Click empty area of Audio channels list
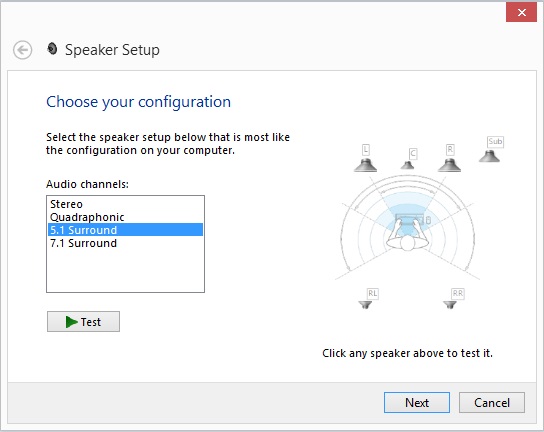Image resolution: width=544 pixels, height=432 pixels. tap(125, 271)
